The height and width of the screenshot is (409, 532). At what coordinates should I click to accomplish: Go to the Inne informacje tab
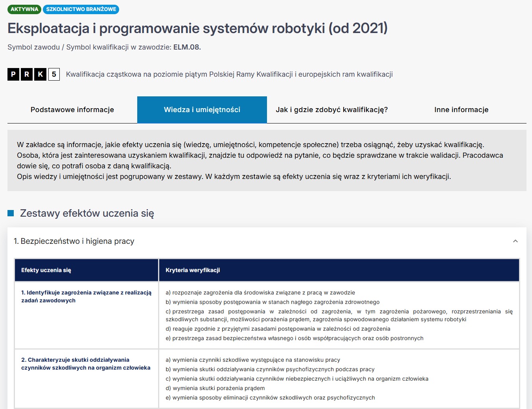[461, 110]
